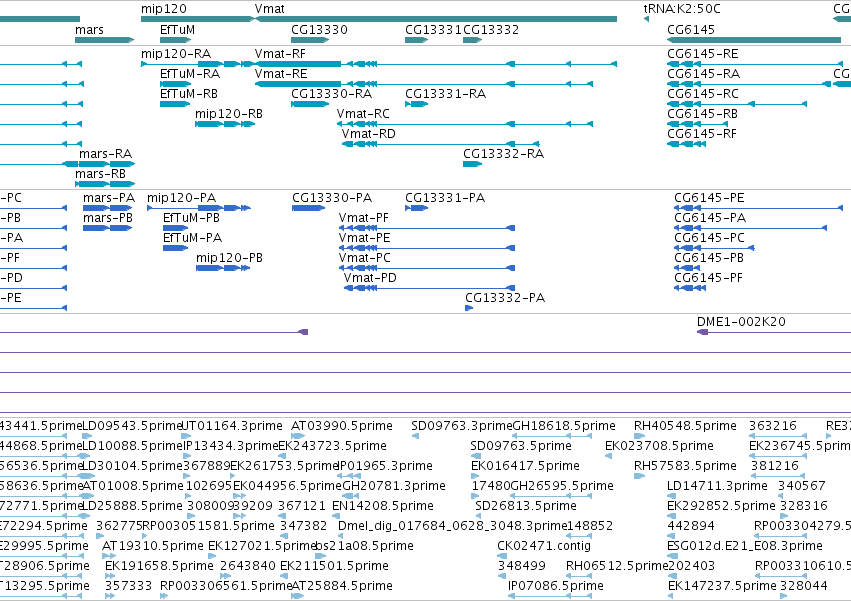The width and height of the screenshot is (851, 601).
Task: Select the Vmat-PD protein label
Action: (370, 279)
